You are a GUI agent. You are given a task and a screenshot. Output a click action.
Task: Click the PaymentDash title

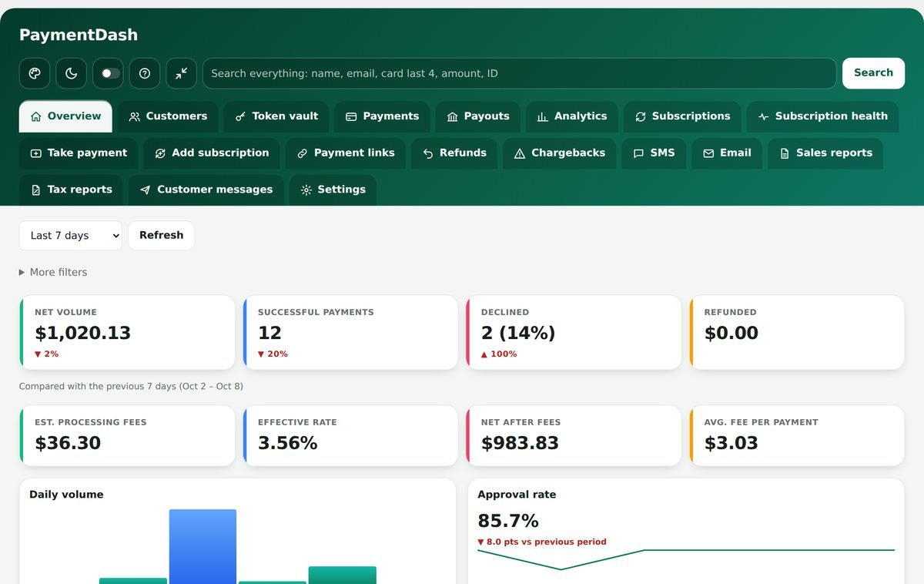point(79,35)
